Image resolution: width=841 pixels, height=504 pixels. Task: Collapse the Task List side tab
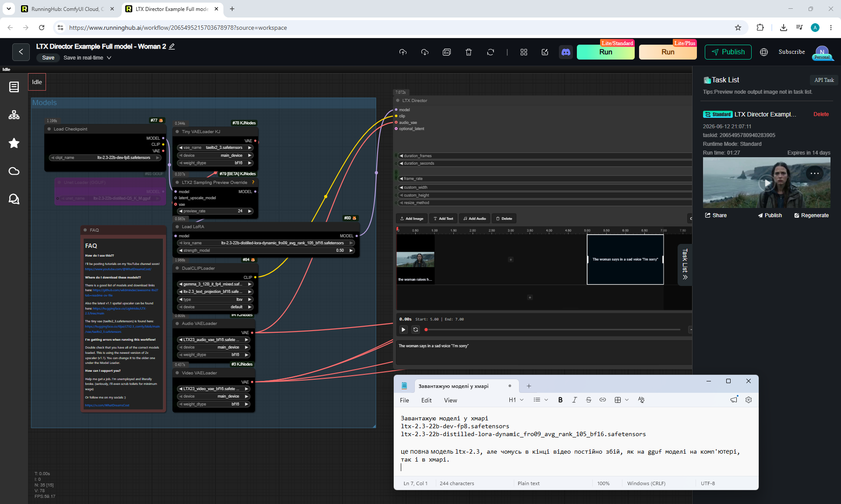tap(685, 264)
